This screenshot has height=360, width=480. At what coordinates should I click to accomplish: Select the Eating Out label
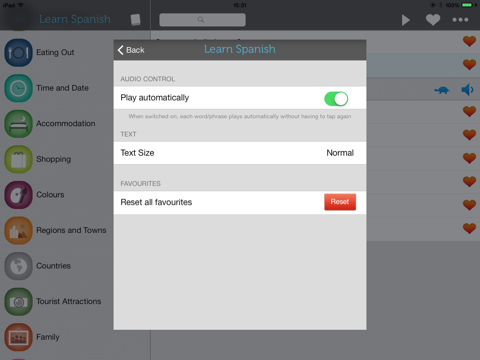55,52
